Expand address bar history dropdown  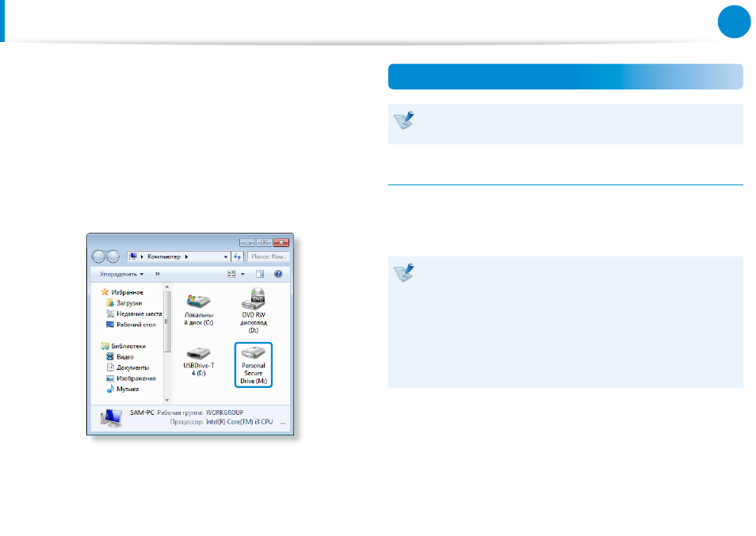(226, 257)
